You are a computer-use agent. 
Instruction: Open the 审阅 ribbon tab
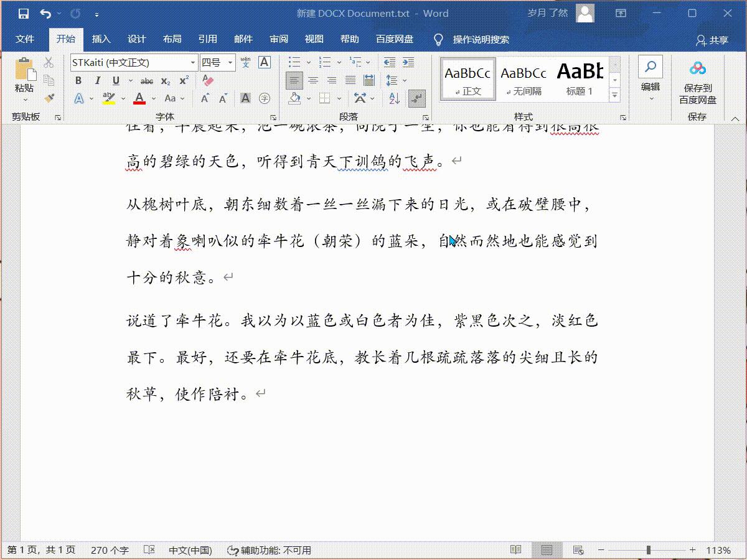click(x=279, y=39)
